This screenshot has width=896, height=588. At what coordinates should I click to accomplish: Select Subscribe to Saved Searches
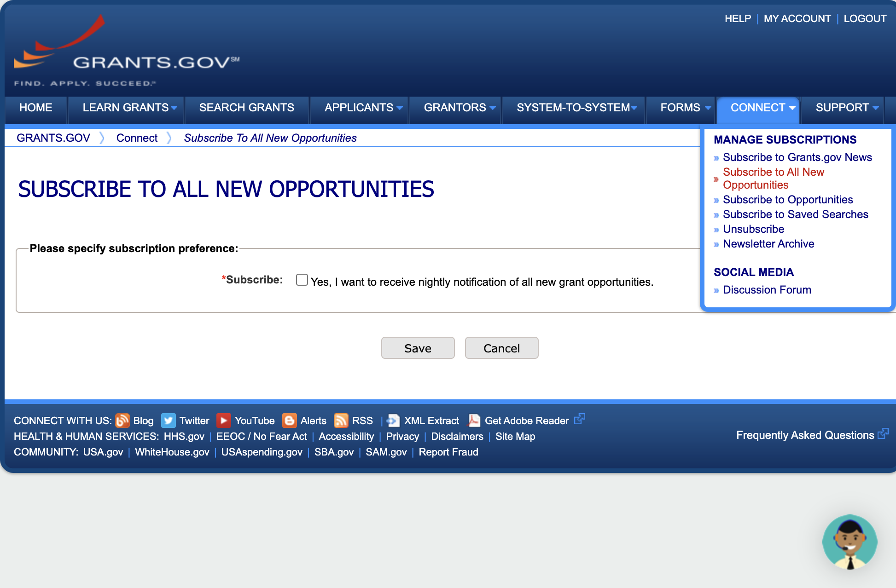coord(796,214)
